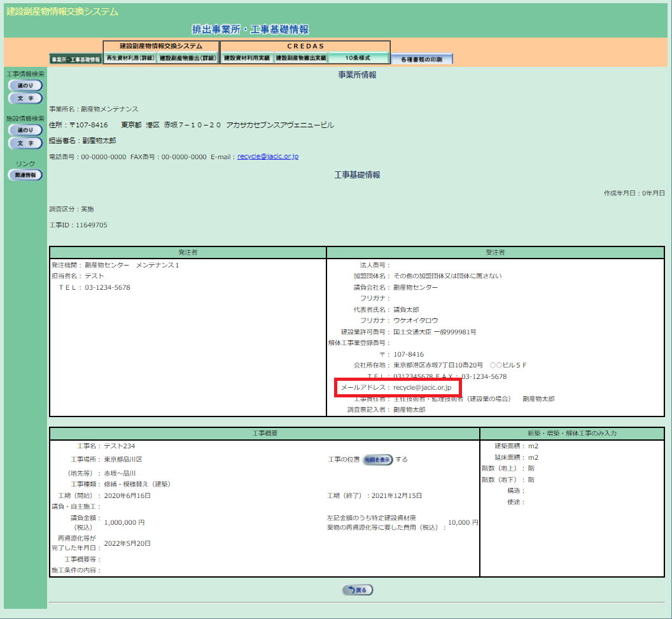Click the 地図を表示 map button
The image size is (672, 619).
click(377, 459)
